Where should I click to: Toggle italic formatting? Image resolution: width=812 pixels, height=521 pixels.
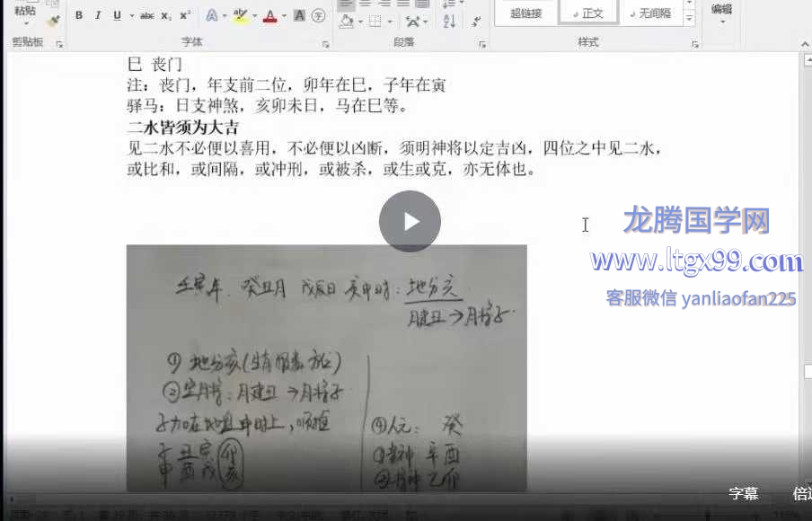pyautogui.click(x=97, y=15)
